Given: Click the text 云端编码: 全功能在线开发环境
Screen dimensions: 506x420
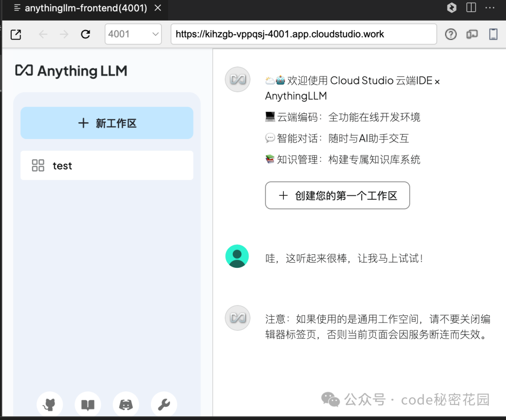Looking at the screenshot, I should tap(342, 117).
